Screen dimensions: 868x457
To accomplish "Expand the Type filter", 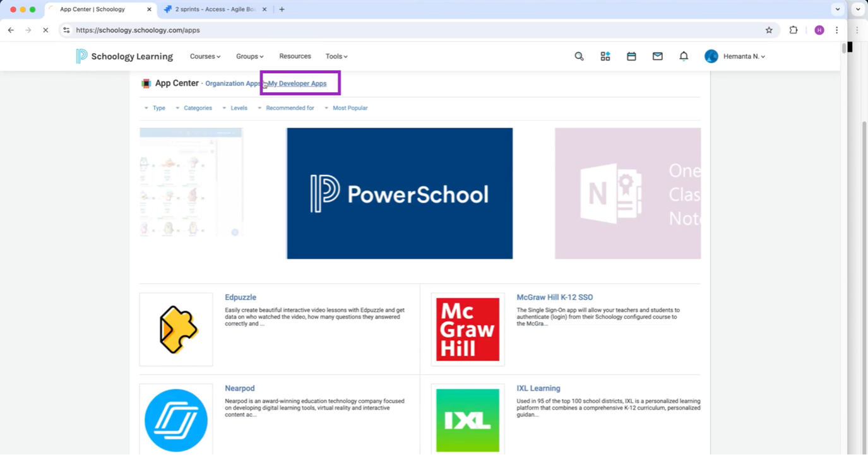I will pyautogui.click(x=155, y=108).
